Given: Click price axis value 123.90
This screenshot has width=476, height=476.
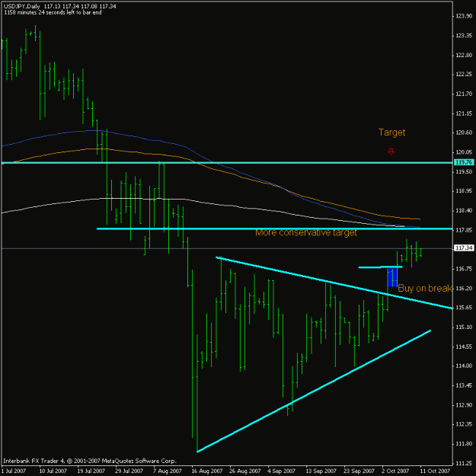Looking at the screenshot, I should click(x=464, y=16).
